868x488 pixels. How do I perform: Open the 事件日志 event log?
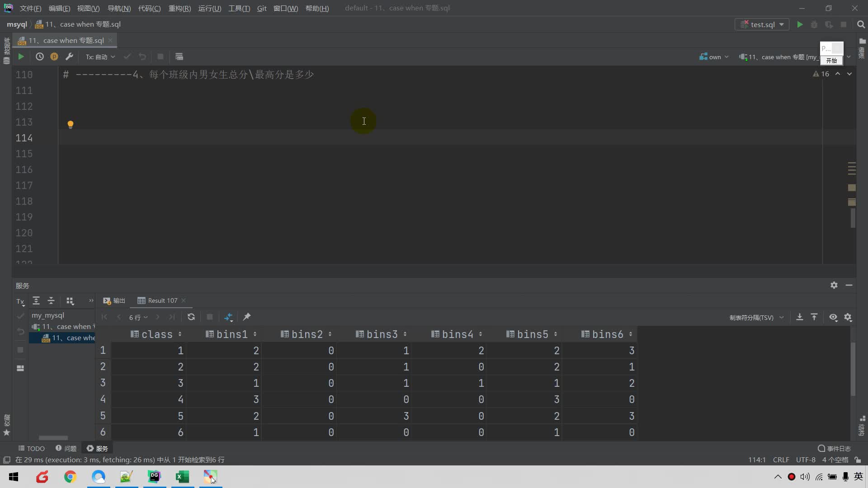[835, 448]
